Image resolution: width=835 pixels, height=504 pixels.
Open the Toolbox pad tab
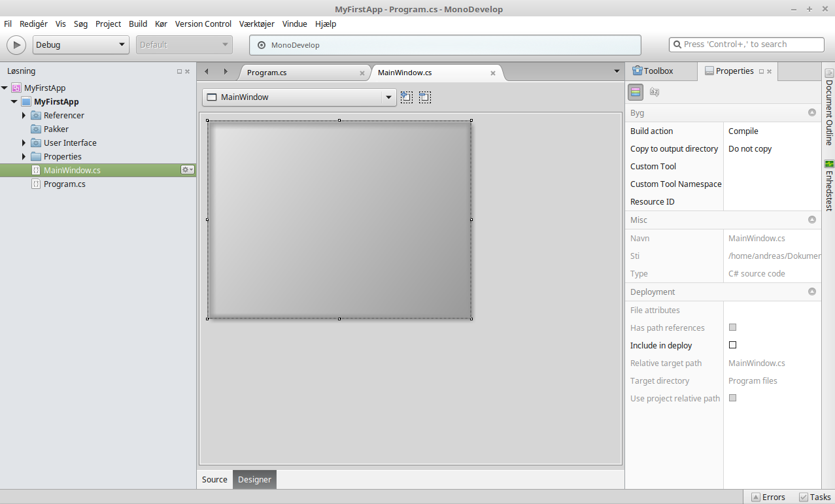coord(653,71)
